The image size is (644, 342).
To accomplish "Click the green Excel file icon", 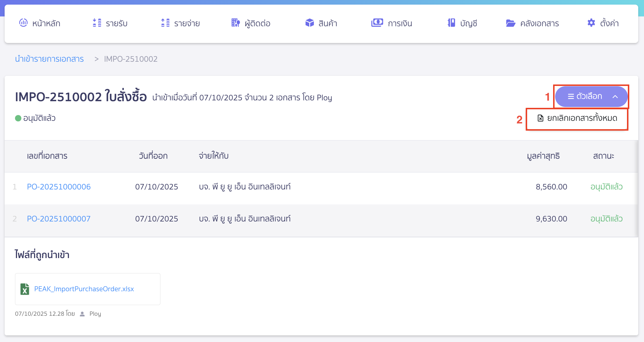I will click(x=25, y=289).
